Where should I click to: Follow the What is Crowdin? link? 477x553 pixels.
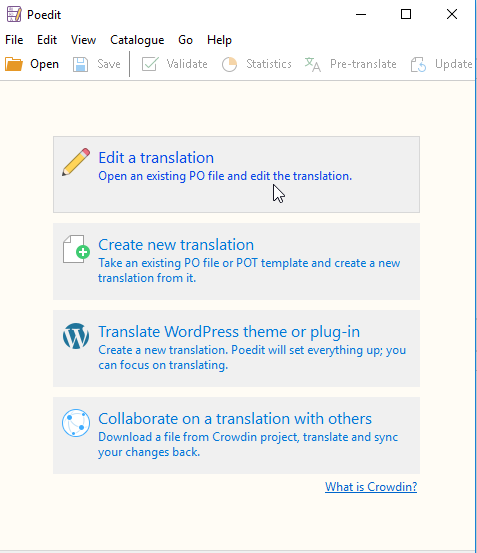[x=371, y=487]
